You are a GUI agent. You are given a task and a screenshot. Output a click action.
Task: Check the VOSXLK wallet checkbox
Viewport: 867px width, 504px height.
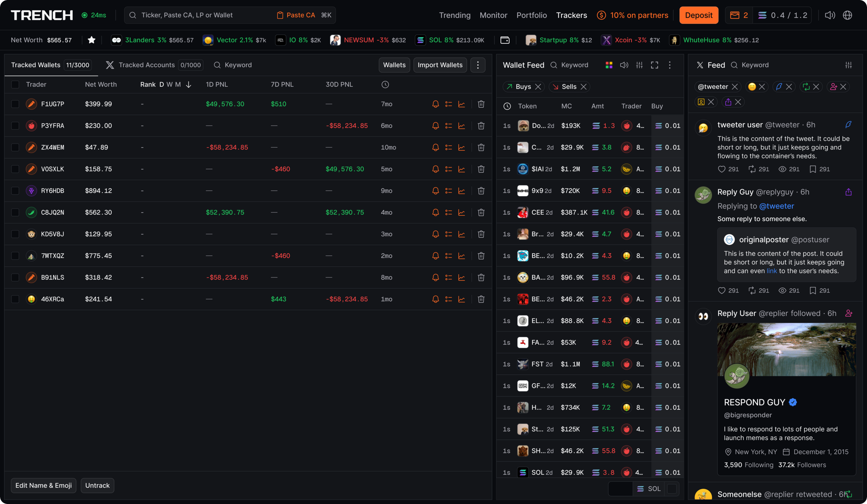tap(15, 169)
